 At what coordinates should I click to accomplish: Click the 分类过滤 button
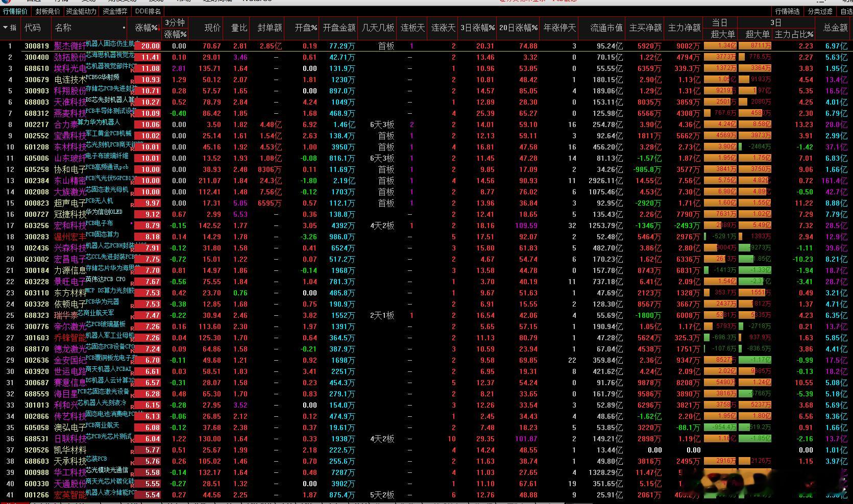tap(820, 11)
